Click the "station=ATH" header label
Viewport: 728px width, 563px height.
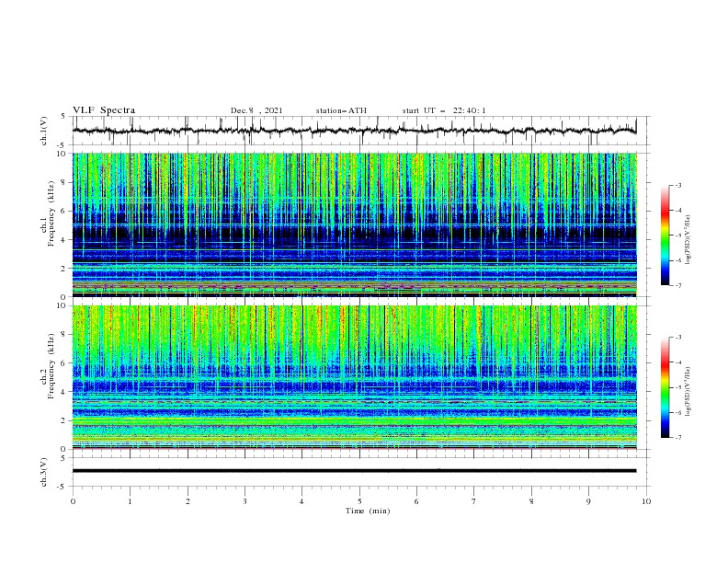(x=341, y=110)
